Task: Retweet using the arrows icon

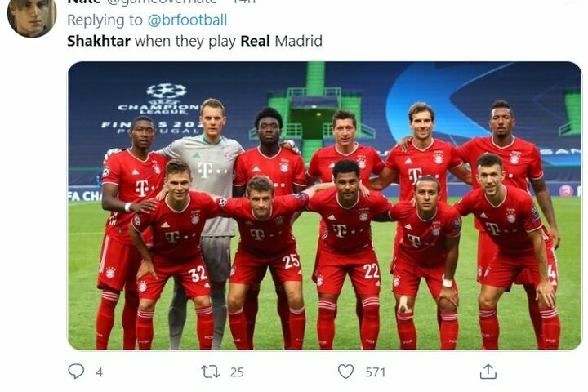Action: pos(211,372)
